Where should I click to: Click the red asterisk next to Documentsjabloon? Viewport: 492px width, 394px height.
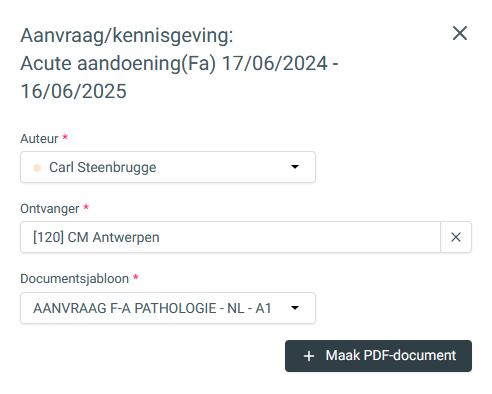(136, 277)
